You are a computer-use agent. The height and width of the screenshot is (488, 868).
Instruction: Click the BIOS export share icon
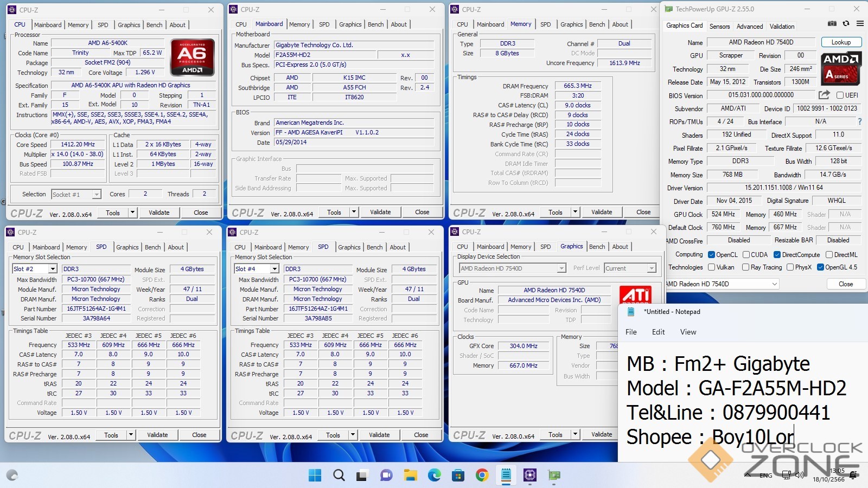click(824, 95)
